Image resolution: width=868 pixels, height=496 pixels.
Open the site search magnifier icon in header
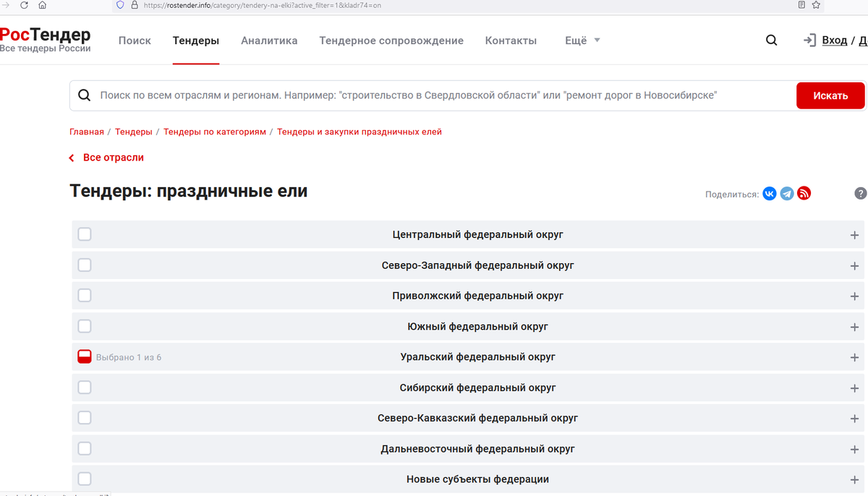click(x=772, y=40)
